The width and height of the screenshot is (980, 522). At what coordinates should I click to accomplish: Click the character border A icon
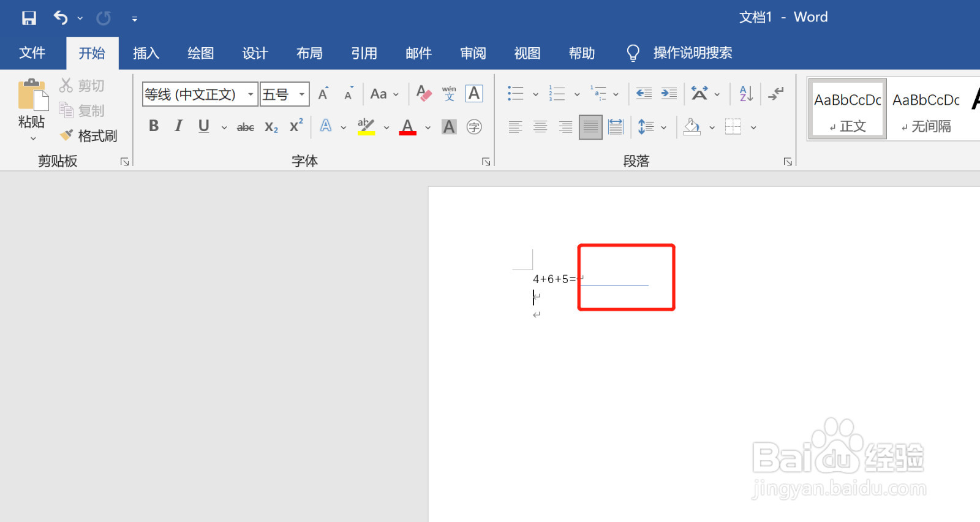pyautogui.click(x=474, y=93)
